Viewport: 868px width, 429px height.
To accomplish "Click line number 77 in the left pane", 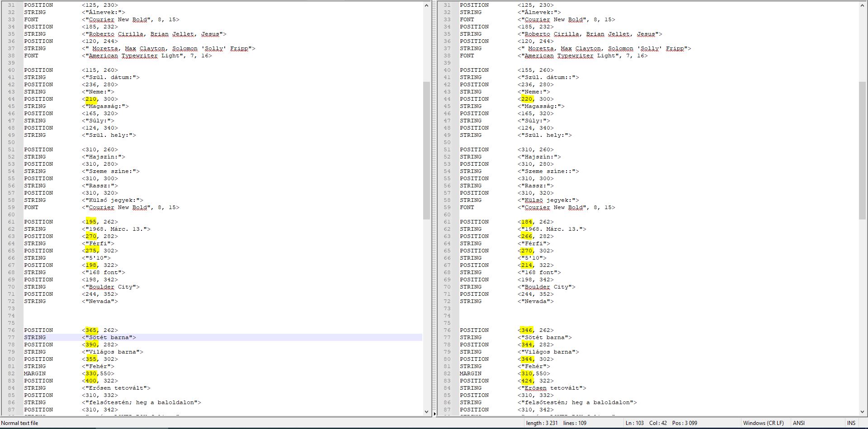I will click(x=11, y=337).
